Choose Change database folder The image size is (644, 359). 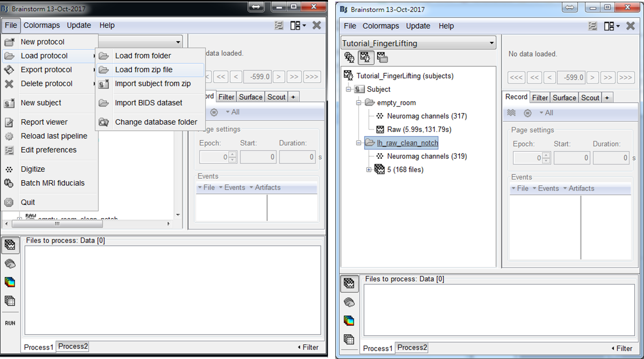point(150,122)
